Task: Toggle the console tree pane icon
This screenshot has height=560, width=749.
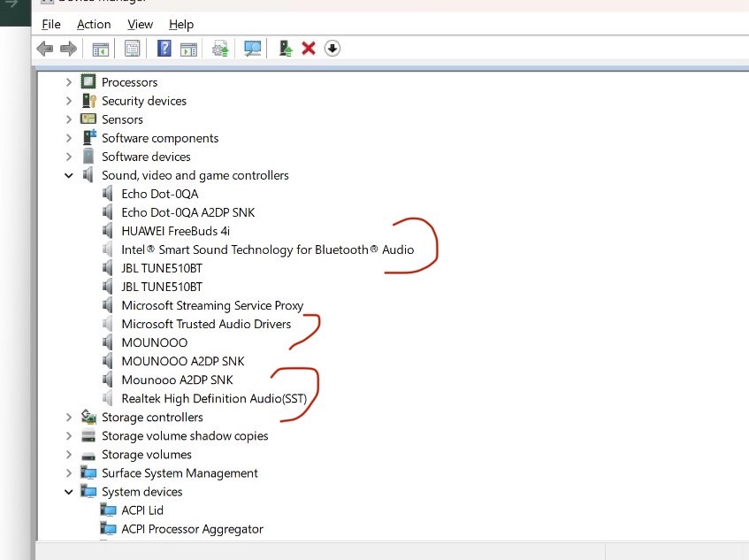Action: pos(100,49)
